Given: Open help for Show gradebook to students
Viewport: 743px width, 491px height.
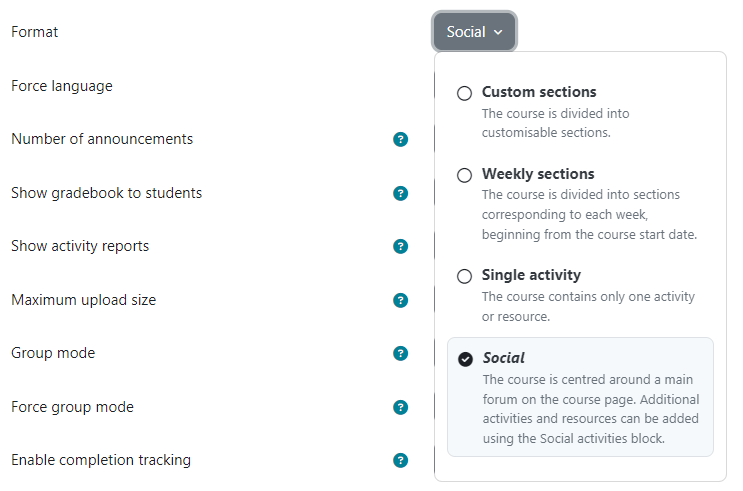Looking at the screenshot, I should (400, 193).
